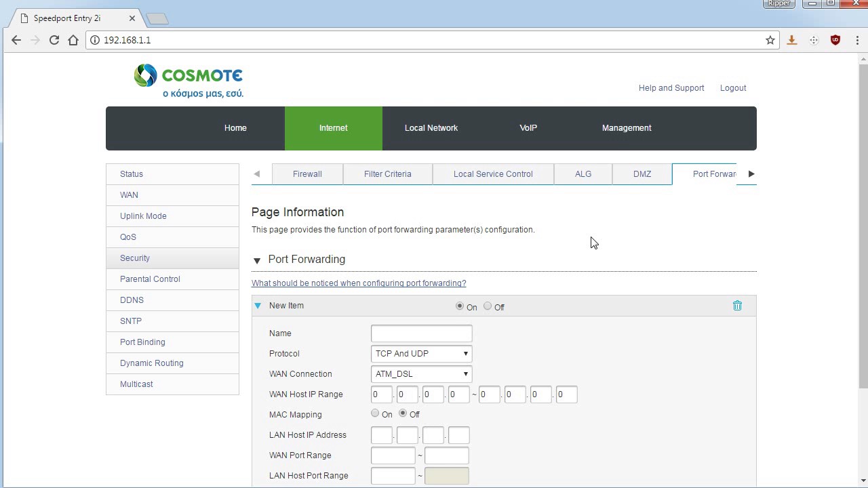Set New Item to Off
This screenshot has width=868, height=488.
pos(488,306)
